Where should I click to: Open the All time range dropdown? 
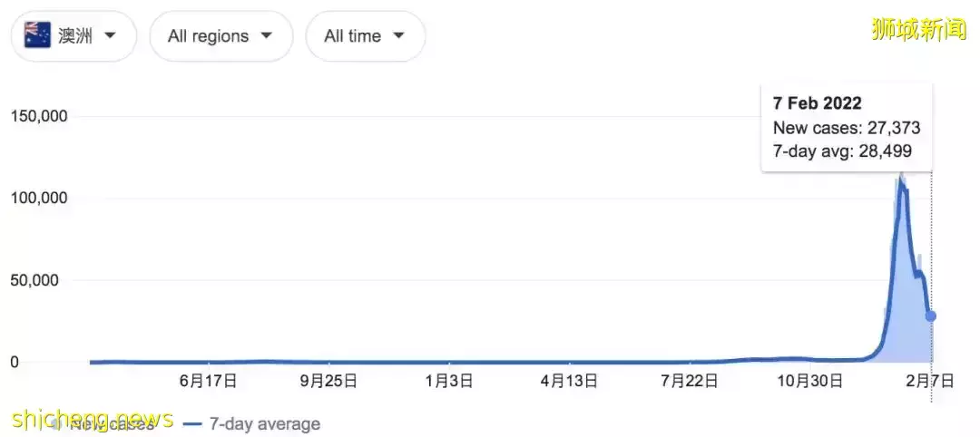pos(366,36)
